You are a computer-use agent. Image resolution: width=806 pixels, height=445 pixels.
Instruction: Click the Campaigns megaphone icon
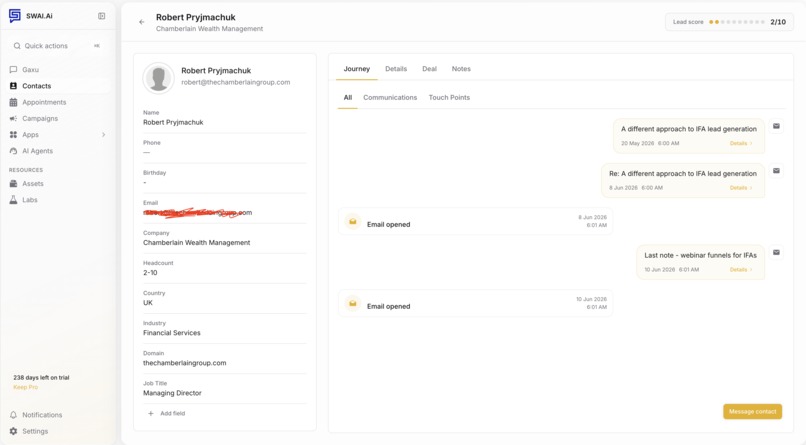[x=13, y=118]
